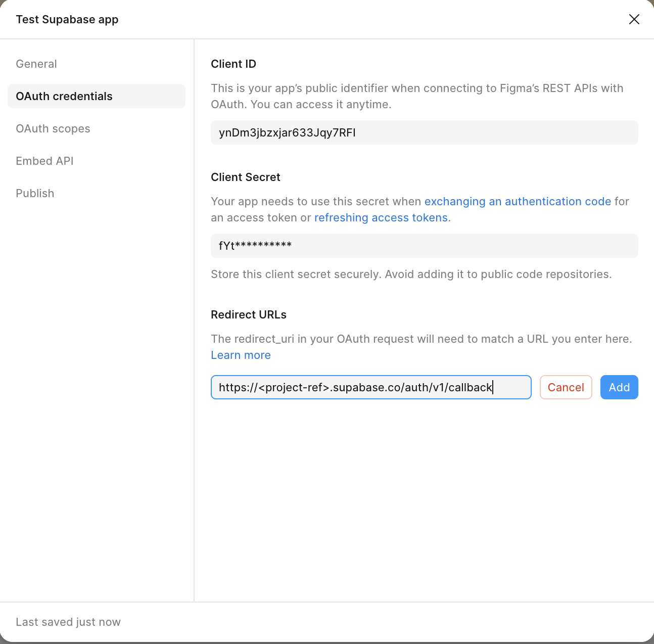Viewport: 654px width, 644px height.
Task: Click the Client Secret heading
Action: pyautogui.click(x=246, y=177)
